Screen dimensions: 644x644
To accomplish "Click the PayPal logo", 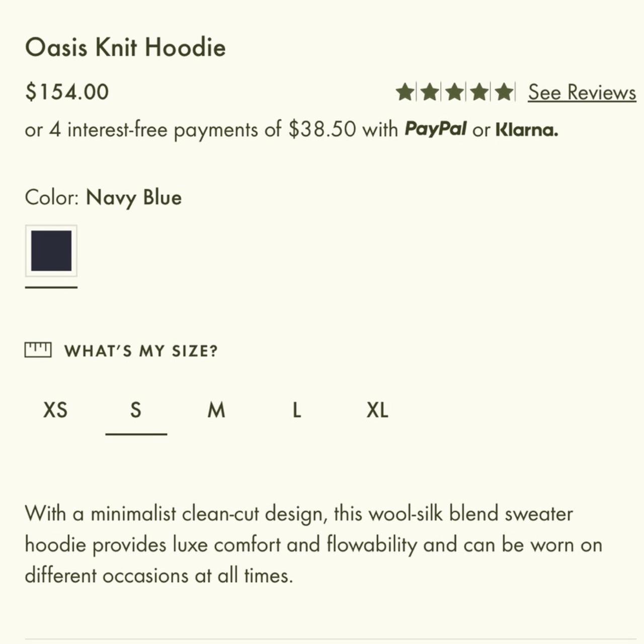I will [436, 129].
